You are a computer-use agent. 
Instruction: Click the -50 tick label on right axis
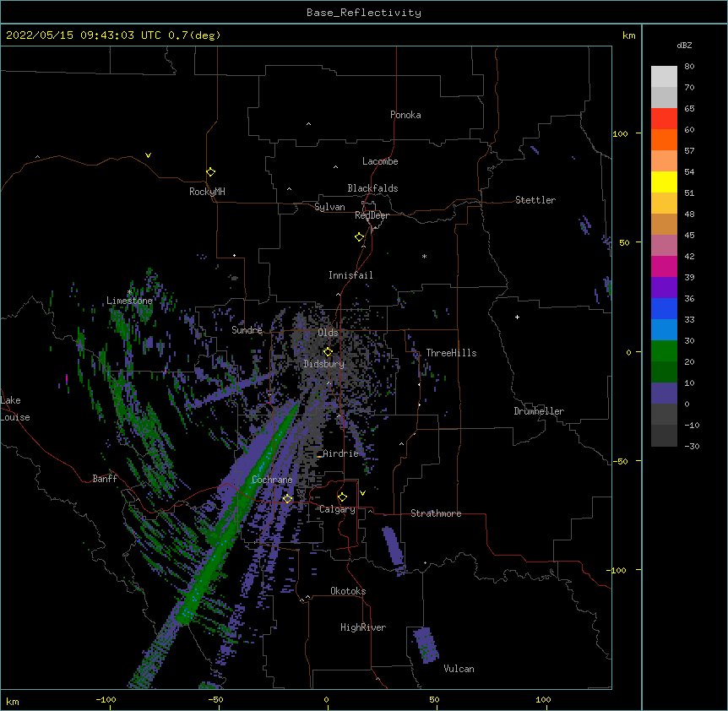(620, 461)
